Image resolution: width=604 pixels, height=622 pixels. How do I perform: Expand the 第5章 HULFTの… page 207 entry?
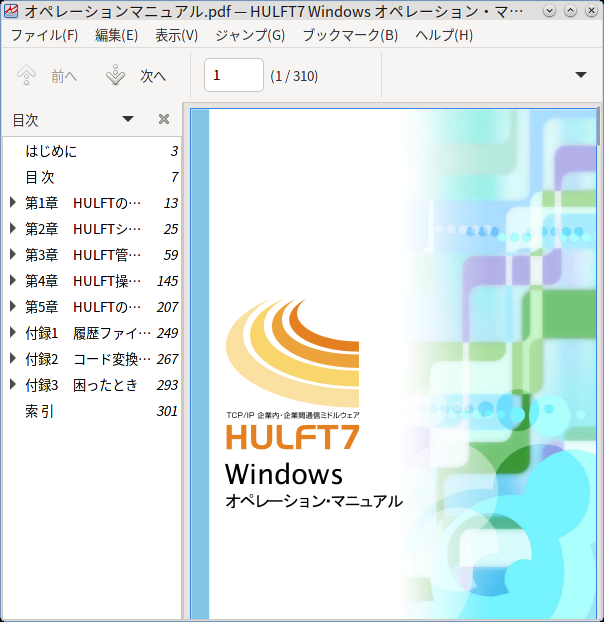click(13, 306)
